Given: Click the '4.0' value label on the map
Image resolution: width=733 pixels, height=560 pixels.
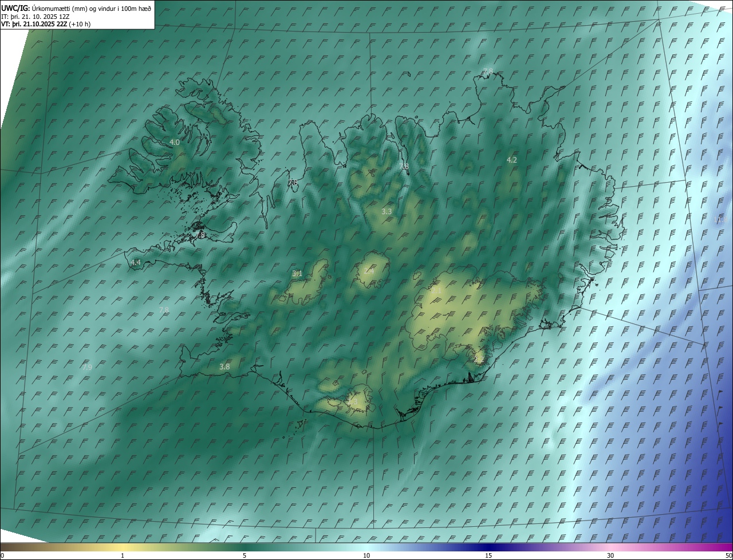Looking at the screenshot, I should coord(175,142).
